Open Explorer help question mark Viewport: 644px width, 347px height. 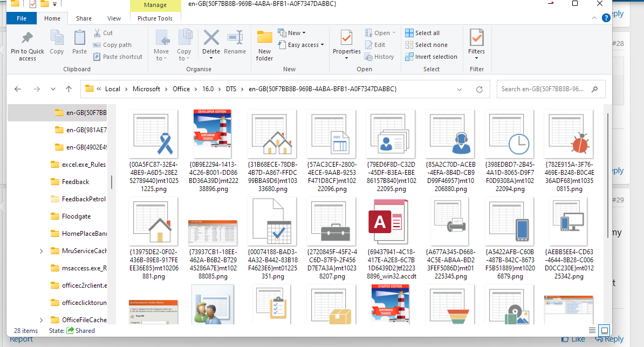tap(606, 18)
